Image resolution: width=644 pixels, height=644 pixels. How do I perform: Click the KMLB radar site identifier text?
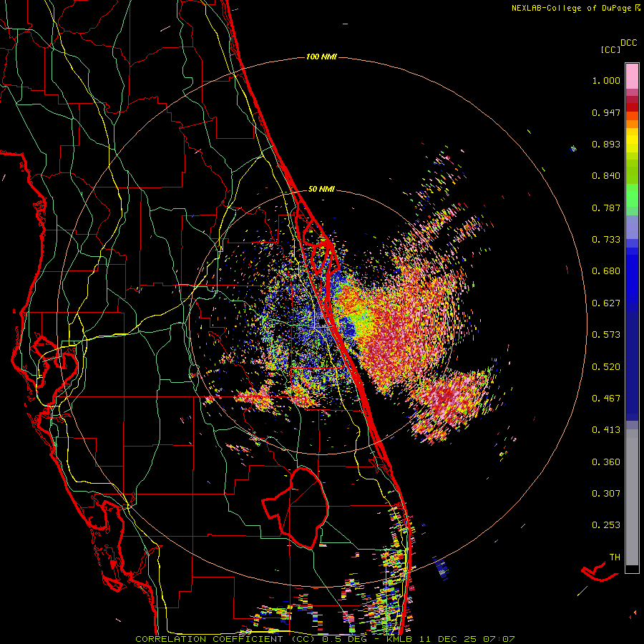click(x=399, y=640)
